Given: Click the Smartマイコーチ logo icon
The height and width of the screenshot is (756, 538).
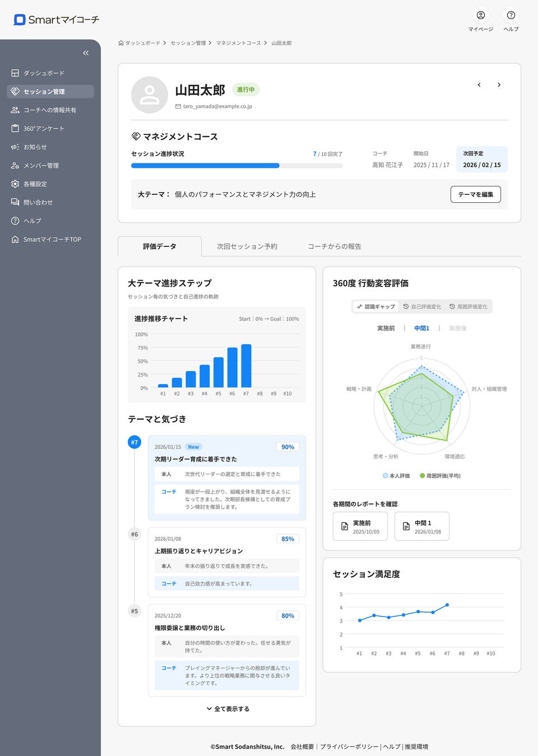Looking at the screenshot, I should point(20,20).
